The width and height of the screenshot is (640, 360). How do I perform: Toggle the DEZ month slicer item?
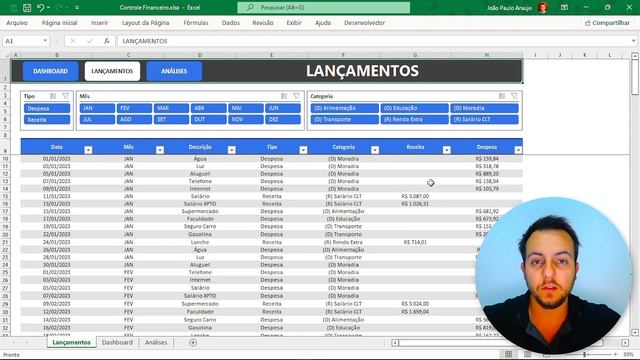[283, 120]
